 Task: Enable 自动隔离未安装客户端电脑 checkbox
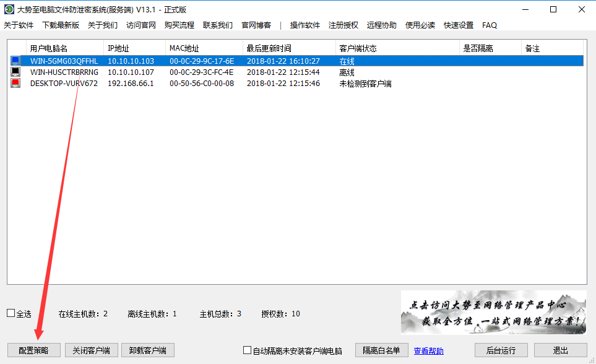(248, 350)
